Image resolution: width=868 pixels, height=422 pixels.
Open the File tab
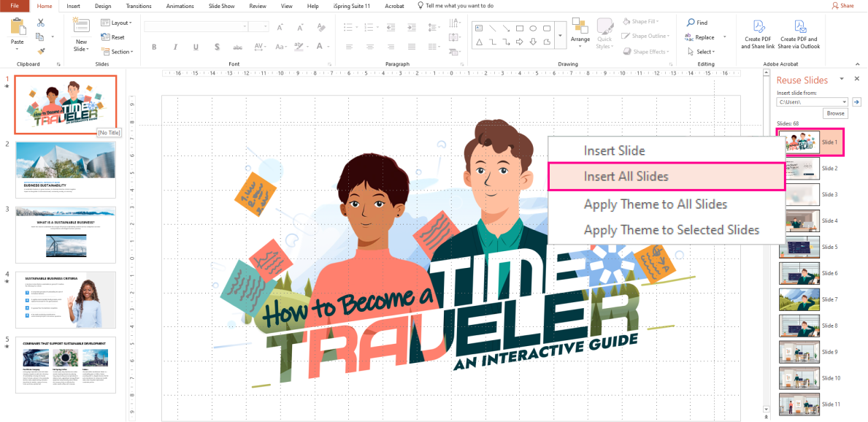pos(15,6)
